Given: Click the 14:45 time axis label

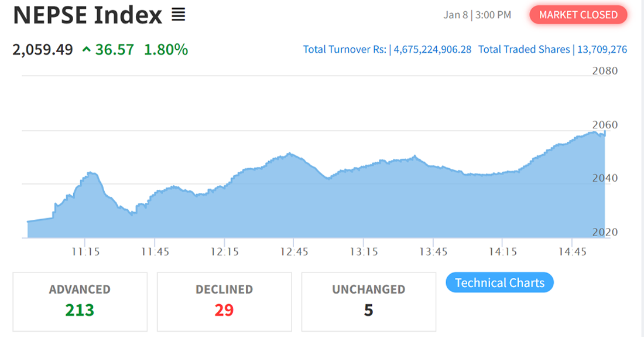Looking at the screenshot, I should click(x=571, y=252).
